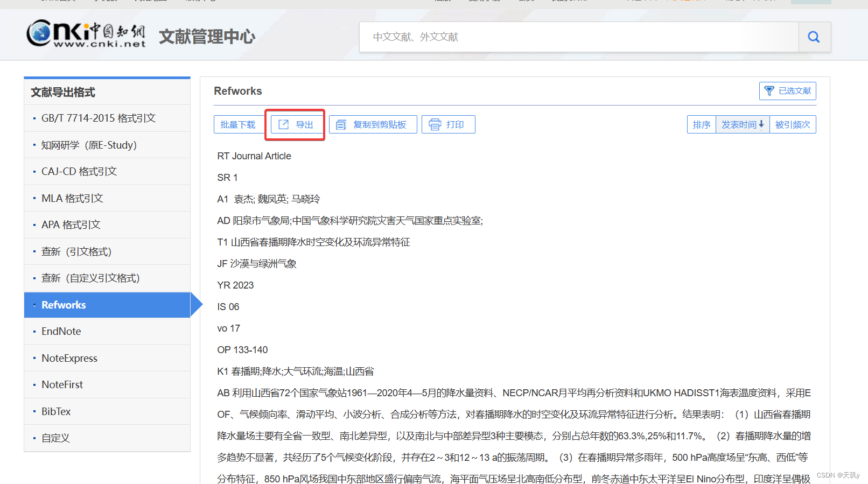Click the 排序 sort label
The height and width of the screenshot is (484, 868).
tap(702, 124)
